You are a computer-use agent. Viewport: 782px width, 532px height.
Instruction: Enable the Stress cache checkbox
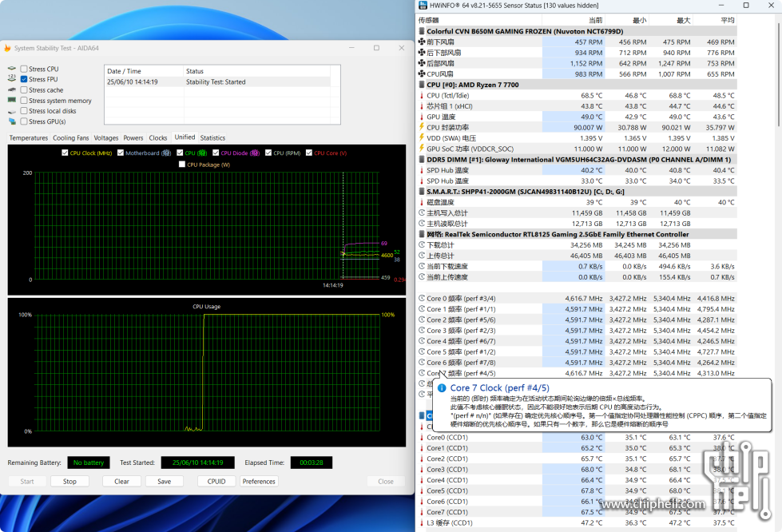tap(24, 89)
